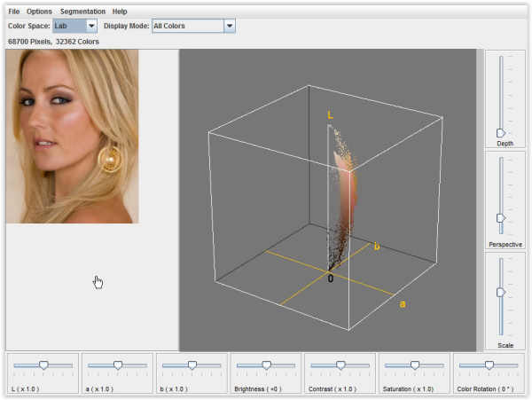Click the All Colors display mode field
Image resolution: width=532 pixels, height=400 pixels.
[186, 27]
